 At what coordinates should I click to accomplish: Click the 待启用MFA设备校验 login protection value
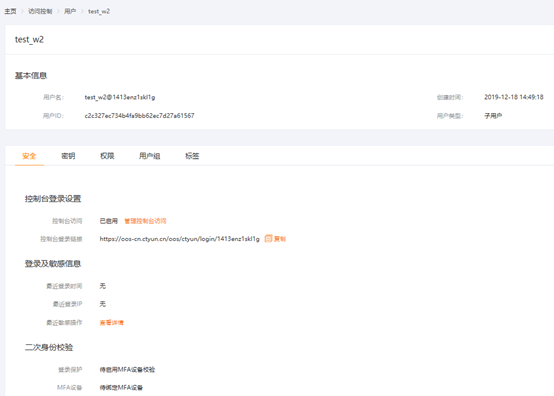tap(127, 370)
